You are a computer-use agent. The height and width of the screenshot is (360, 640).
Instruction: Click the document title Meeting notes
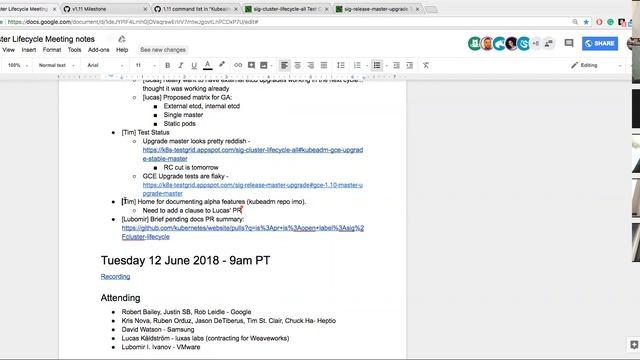coord(47,39)
